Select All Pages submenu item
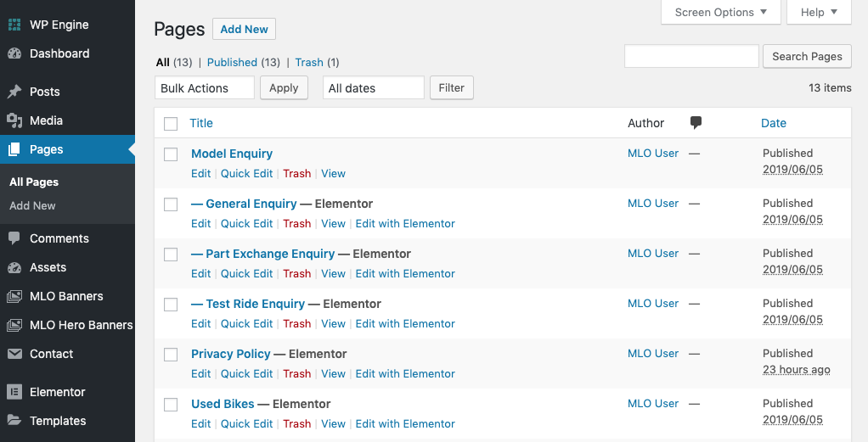Screen dimensions: 868x442 pyautogui.click(x=34, y=182)
